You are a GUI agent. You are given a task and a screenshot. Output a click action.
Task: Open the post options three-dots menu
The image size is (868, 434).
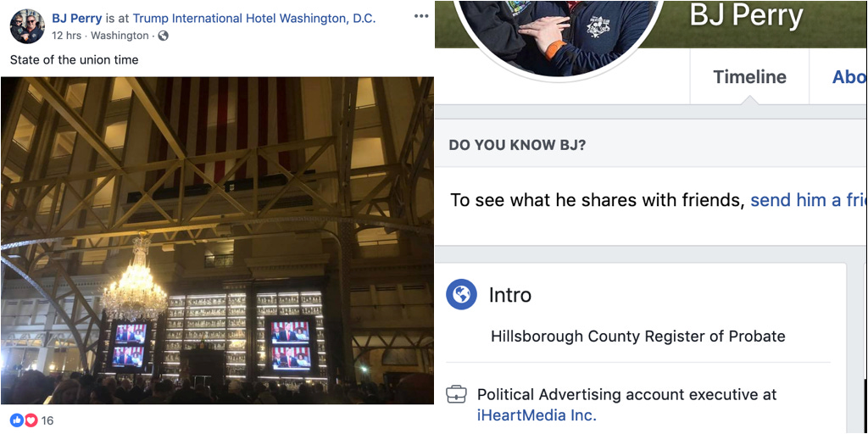coord(420,16)
